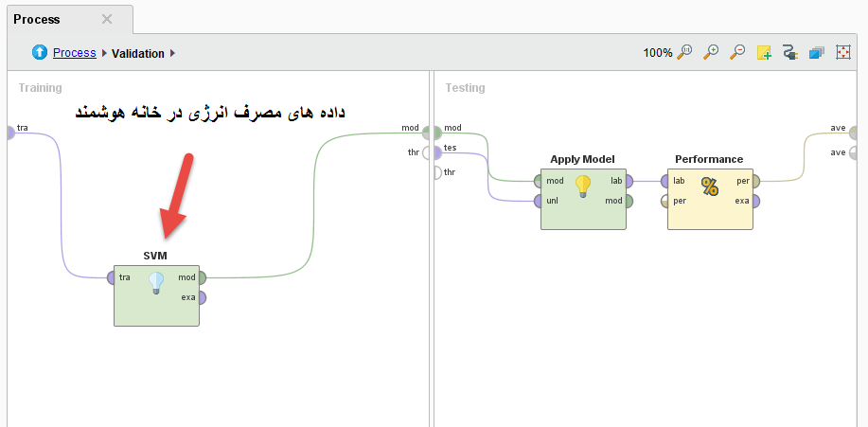Click the auto-fit process view icon

coord(842,53)
